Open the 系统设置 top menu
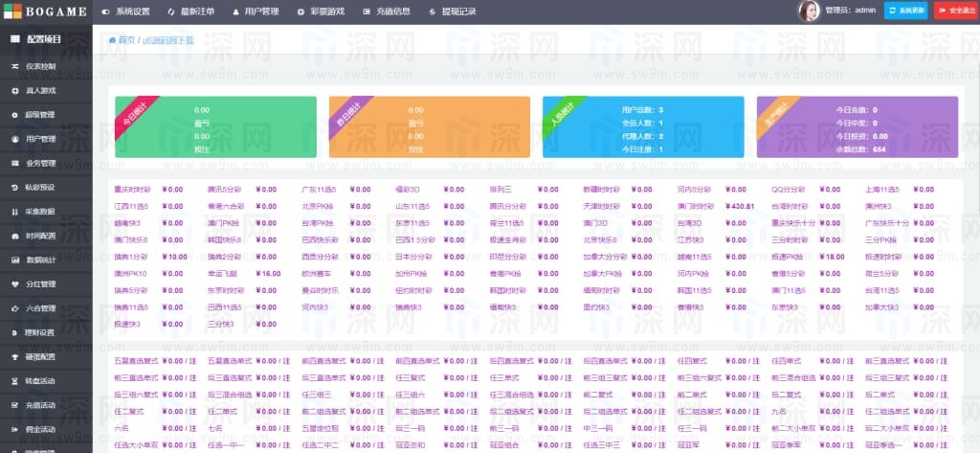This screenshot has height=453, width=980. point(126,11)
